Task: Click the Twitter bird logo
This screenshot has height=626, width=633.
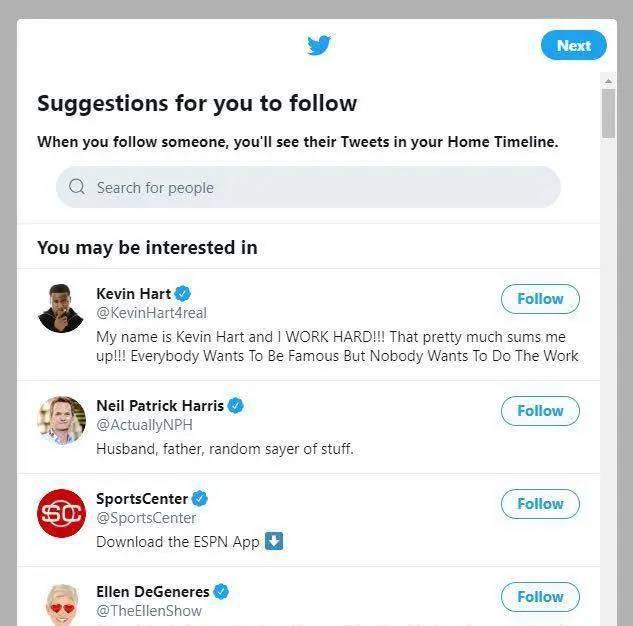Action: [319, 45]
